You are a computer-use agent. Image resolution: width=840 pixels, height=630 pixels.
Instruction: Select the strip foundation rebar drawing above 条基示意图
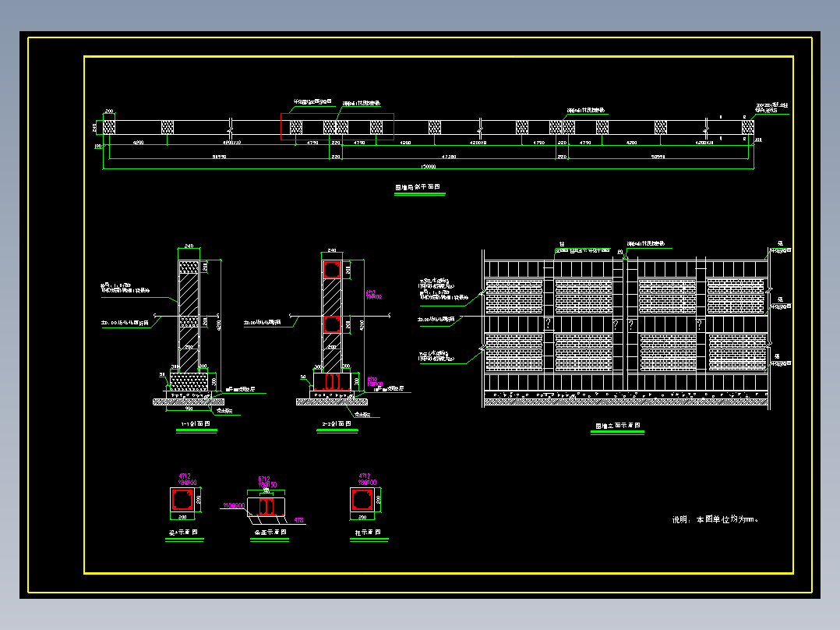(x=266, y=507)
